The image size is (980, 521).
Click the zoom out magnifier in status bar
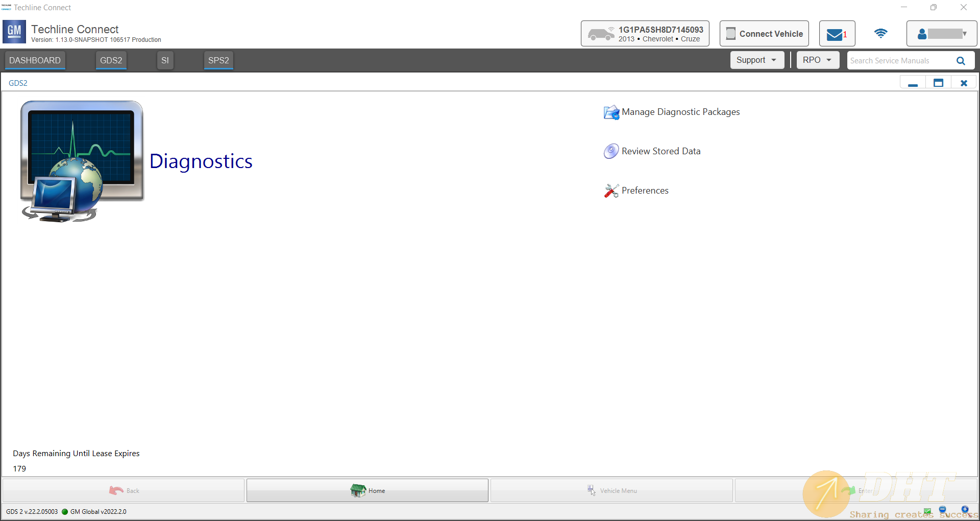(943, 510)
